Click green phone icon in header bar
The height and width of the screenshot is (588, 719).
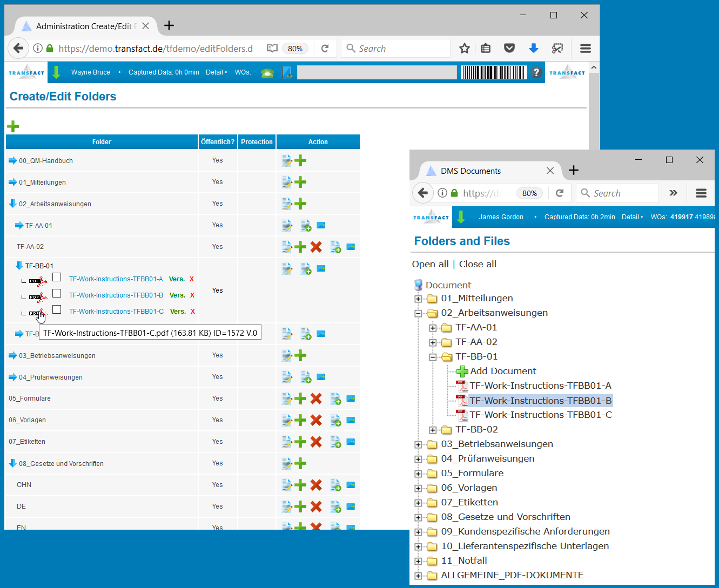pos(267,73)
